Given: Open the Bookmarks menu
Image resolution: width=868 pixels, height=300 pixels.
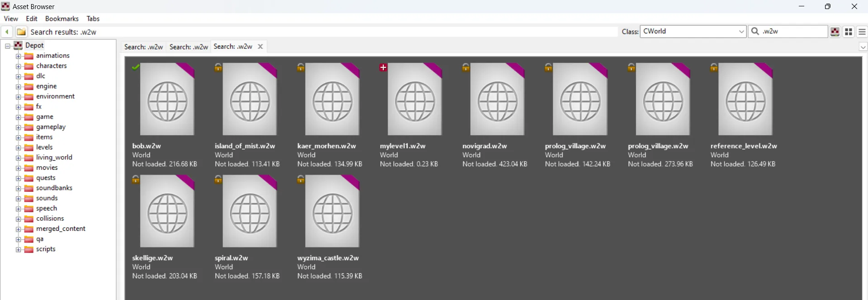Looking at the screenshot, I should pyautogui.click(x=62, y=19).
